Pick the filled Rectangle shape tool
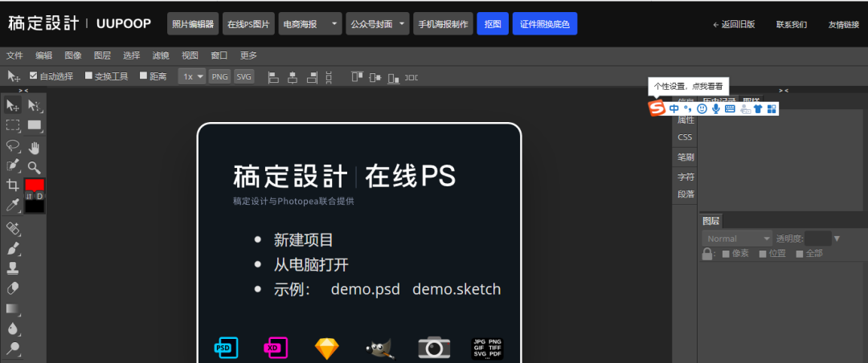The height and width of the screenshot is (363, 868). pos(35,125)
